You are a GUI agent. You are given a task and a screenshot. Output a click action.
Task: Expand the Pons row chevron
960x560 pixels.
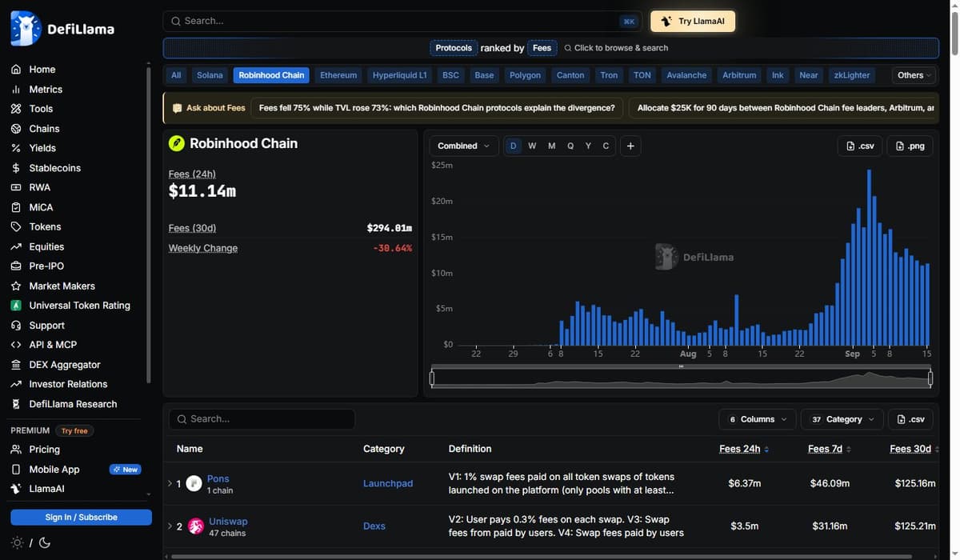pyautogui.click(x=170, y=483)
